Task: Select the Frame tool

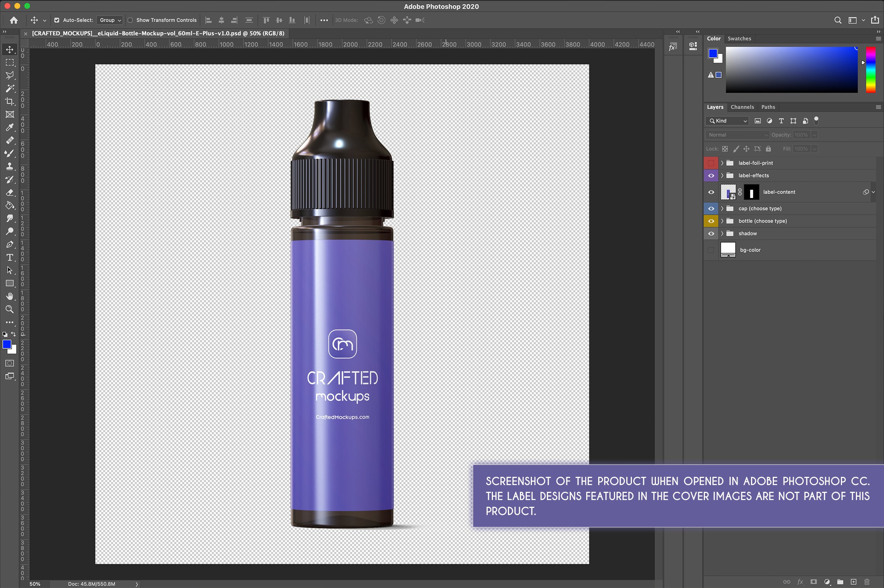Action: tap(10, 115)
